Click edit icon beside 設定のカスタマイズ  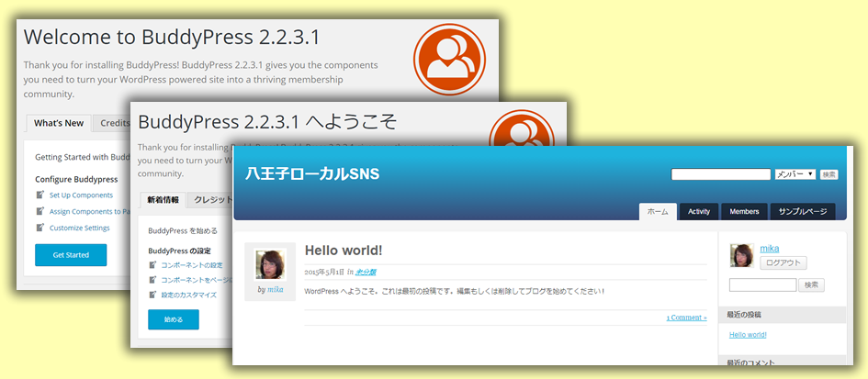point(152,295)
